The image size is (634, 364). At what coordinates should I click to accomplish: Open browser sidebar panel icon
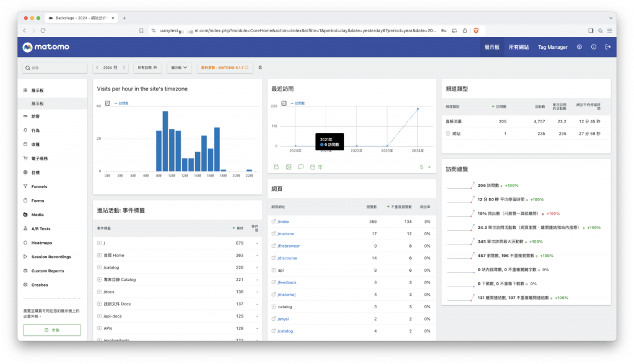(591, 30)
